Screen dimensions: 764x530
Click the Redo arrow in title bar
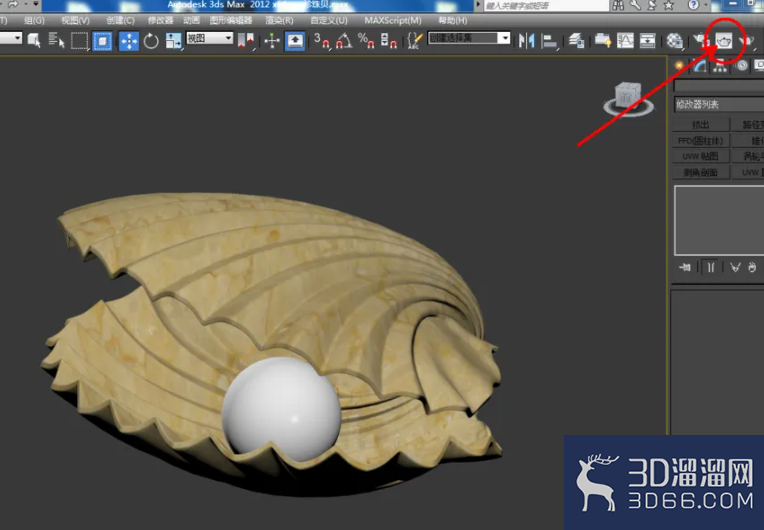coord(13,4)
